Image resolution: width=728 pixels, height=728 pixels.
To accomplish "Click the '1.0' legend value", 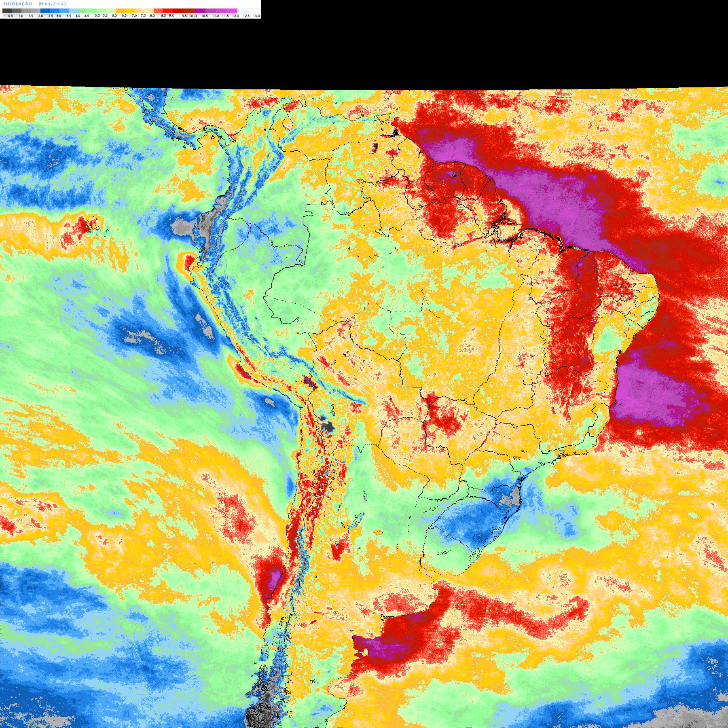I will point(21,16).
